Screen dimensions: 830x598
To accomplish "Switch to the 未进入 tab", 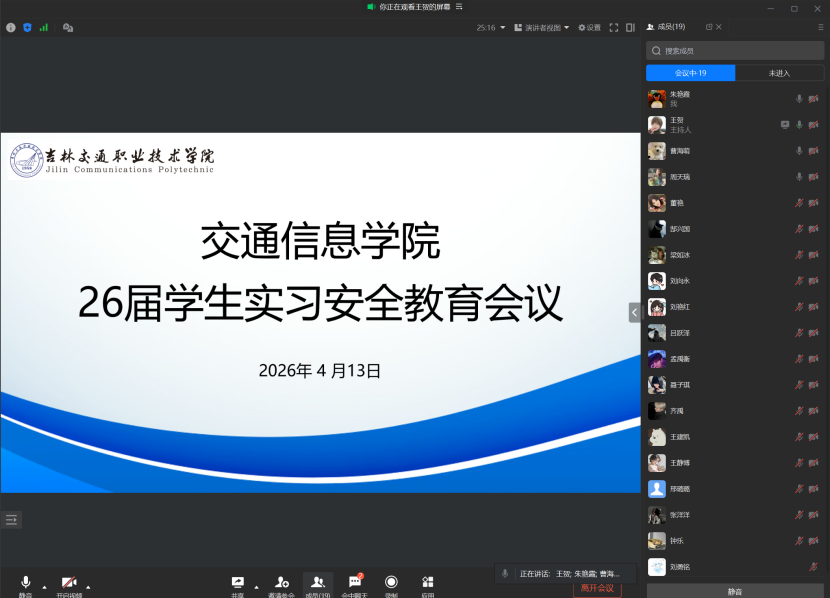I will [x=781, y=72].
